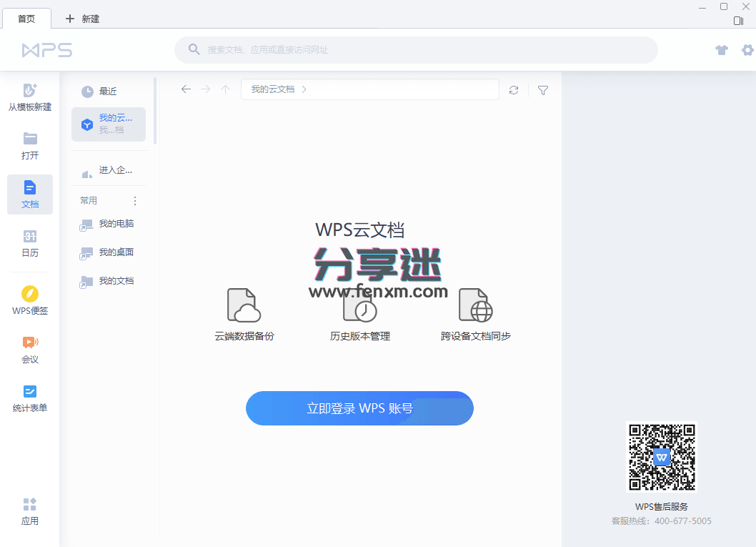Screen dimensions: 756x547
Task: Refresh the file list with the refresh icon
Action: pyautogui.click(x=513, y=90)
